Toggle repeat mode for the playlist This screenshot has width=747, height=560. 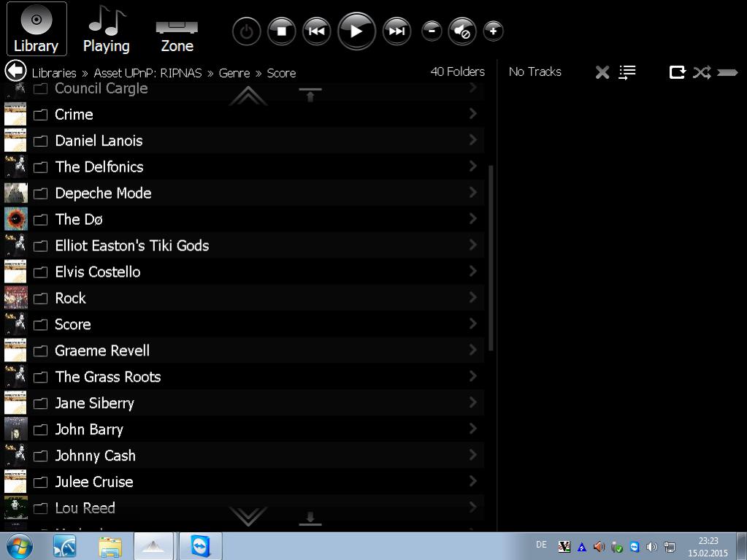(678, 72)
